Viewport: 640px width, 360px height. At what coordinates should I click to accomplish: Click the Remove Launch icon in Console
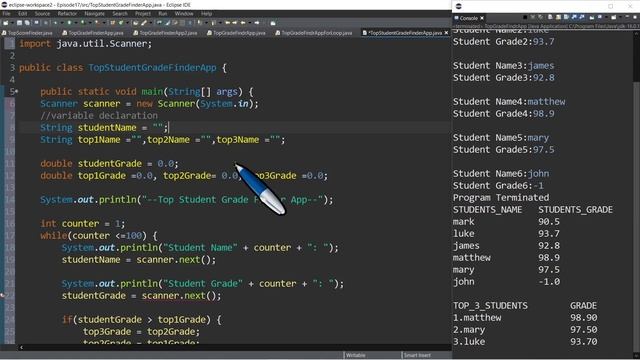[x=533, y=18]
